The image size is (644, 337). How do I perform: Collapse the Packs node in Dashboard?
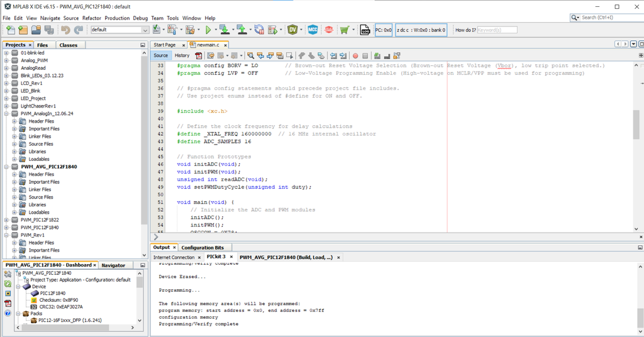[18, 314]
